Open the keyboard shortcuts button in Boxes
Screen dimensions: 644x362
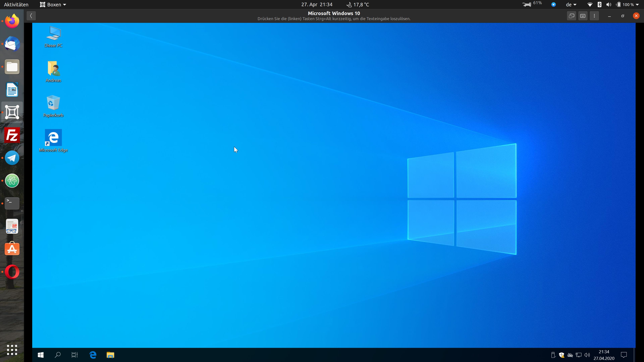(583, 16)
